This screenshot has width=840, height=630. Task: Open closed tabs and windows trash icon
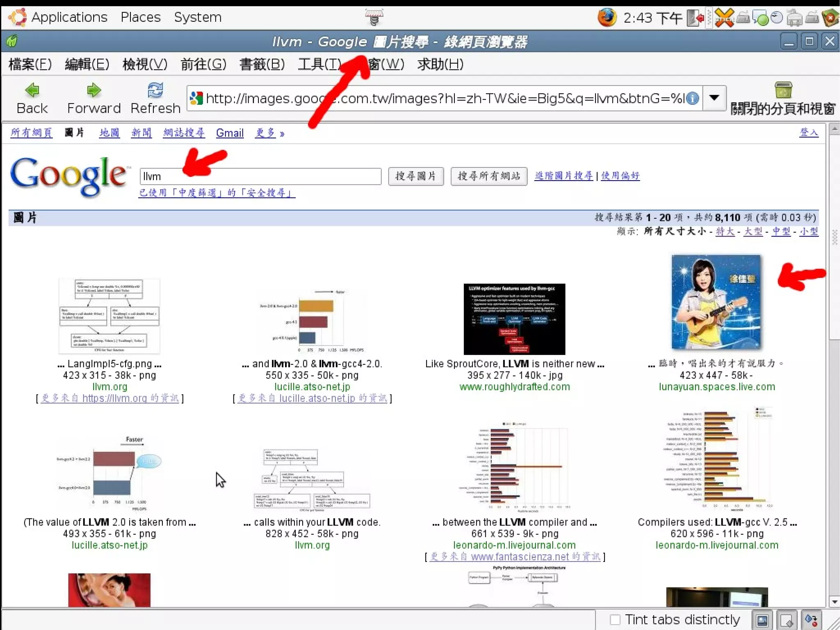(783, 90)
